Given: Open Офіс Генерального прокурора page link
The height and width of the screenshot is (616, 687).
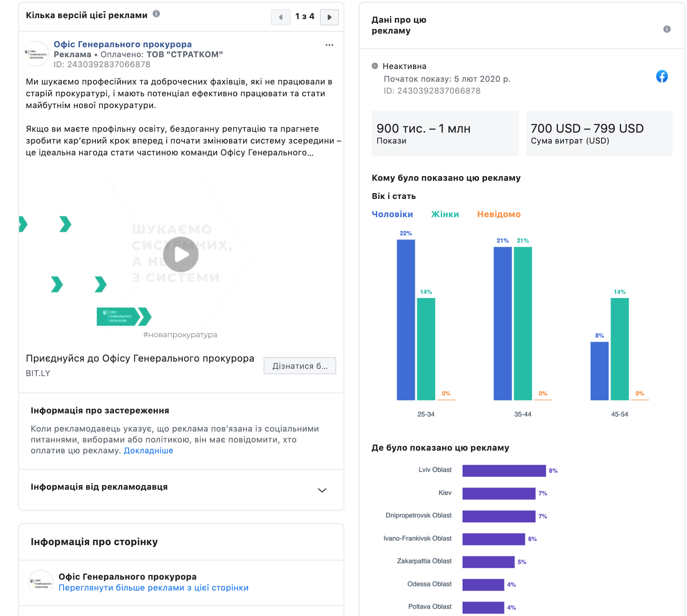Looking at the screenshot, I should click(123, 44).
